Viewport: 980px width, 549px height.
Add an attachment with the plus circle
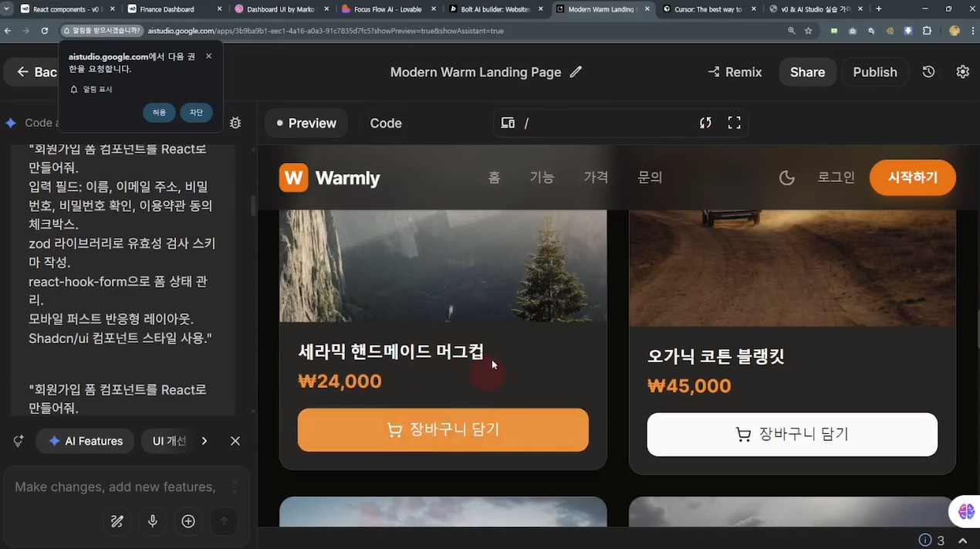188,521
